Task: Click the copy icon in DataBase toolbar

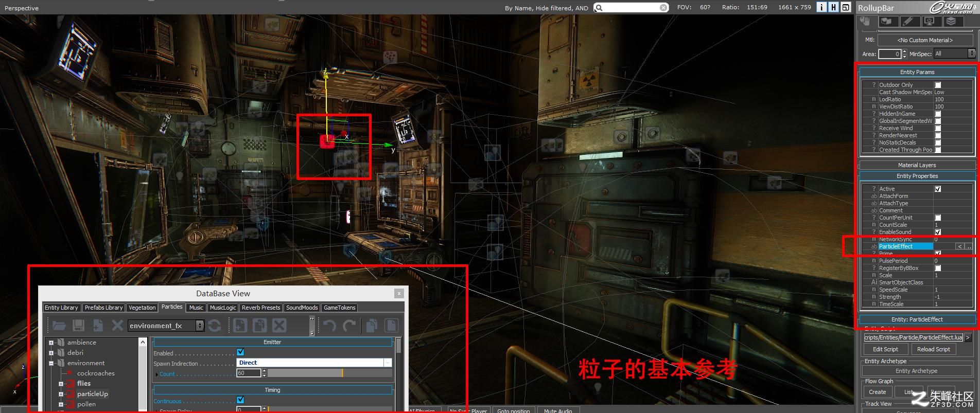Action: tap(372, 325)
